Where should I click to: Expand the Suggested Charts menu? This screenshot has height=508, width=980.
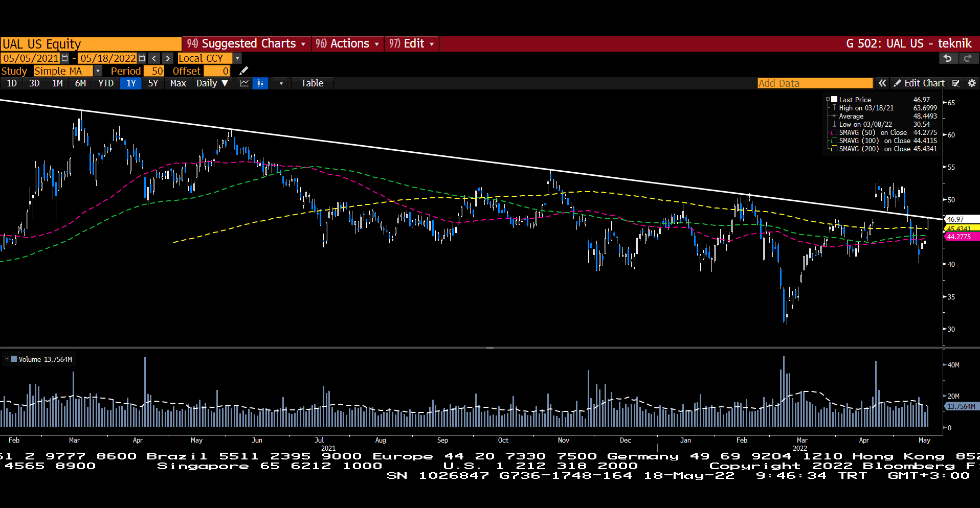(246, 43)
